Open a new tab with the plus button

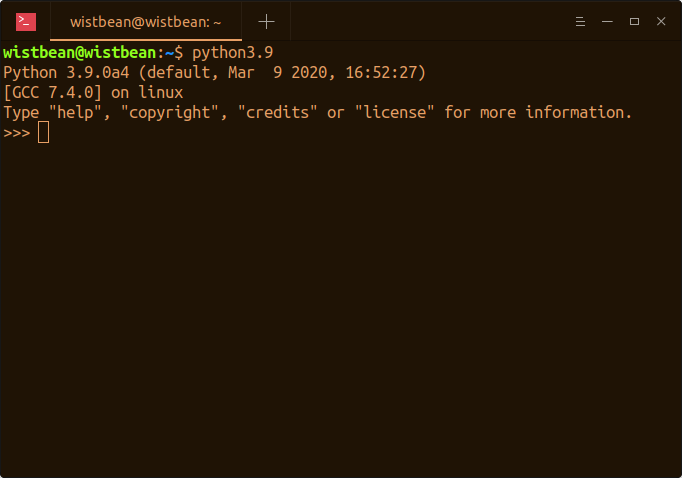[266, 22]
